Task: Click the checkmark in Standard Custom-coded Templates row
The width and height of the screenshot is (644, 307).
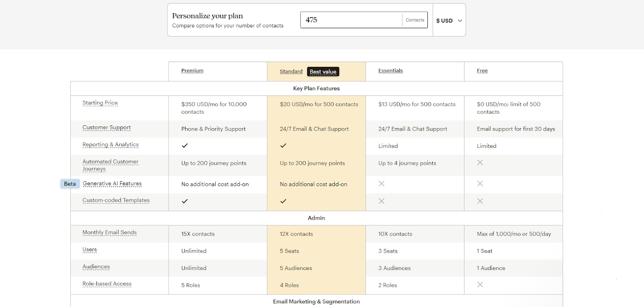Action: pyautogui.click(x=283, y=201)
